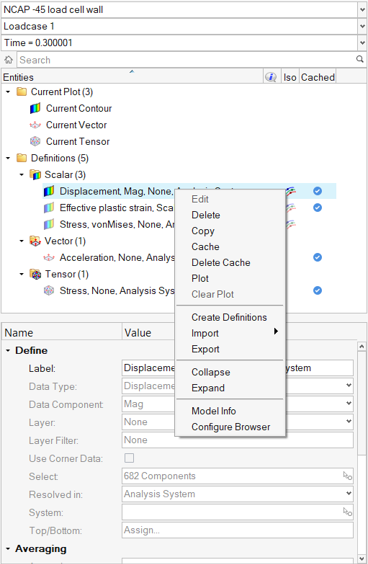Select the Current Contour icon

(35, 108)
